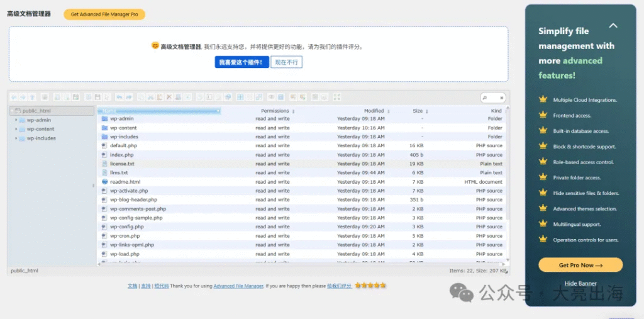The width and height of the screenshot is (644, 319).
Task: Open the 给我们评分 footer link
Action: [x=339, y=286]
